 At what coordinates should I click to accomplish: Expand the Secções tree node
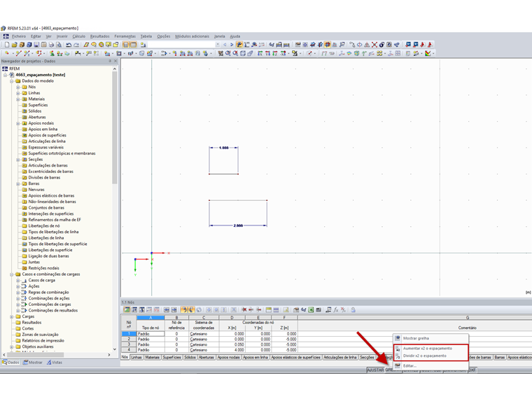click(x=18, y=160)
